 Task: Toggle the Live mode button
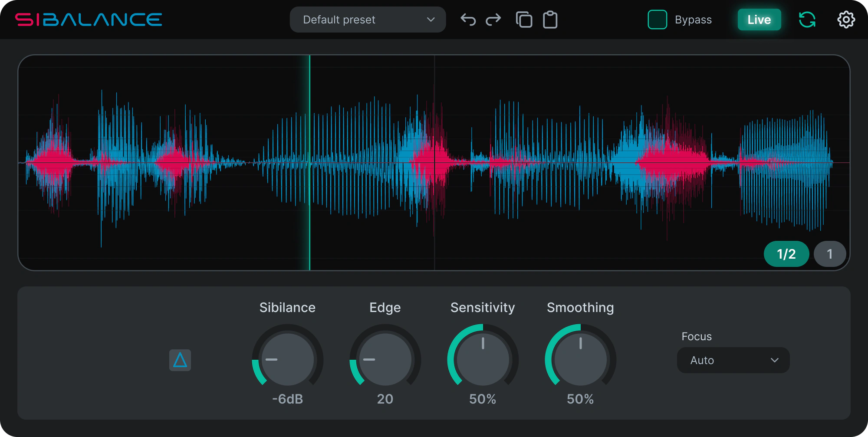[x=759, y=20]
